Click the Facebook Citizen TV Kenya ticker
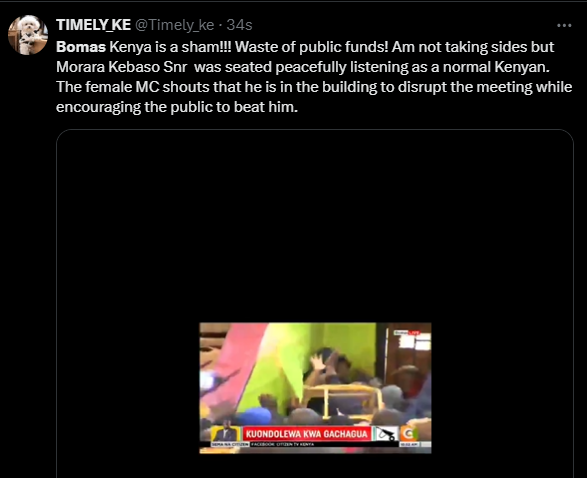The image size is (587, 478). point(283,444)
